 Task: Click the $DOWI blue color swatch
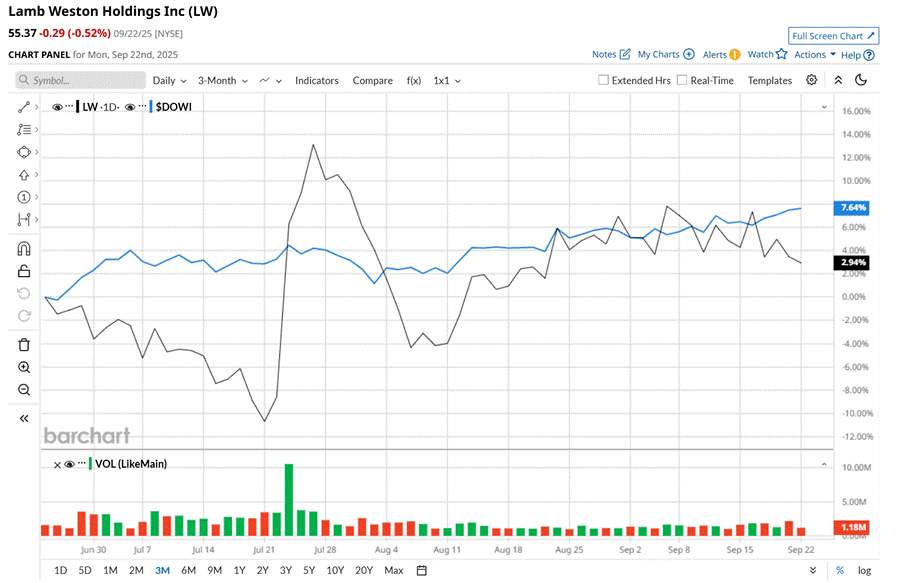151,107
